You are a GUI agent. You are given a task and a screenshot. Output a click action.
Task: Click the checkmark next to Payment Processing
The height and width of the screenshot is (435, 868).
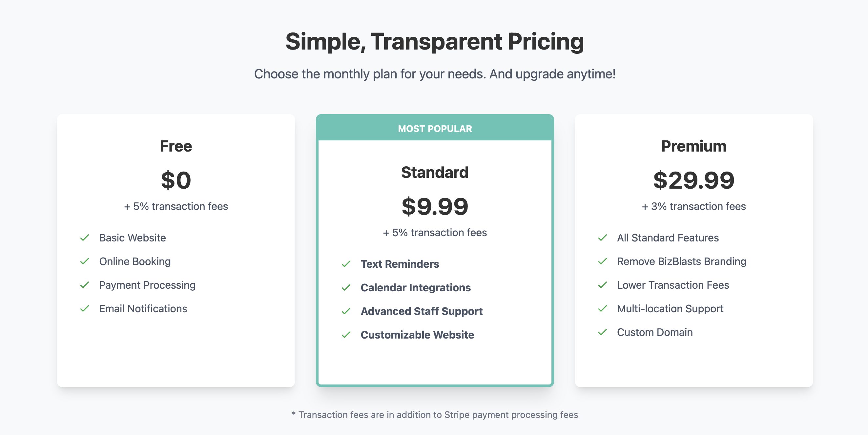(x=85, y=285)
